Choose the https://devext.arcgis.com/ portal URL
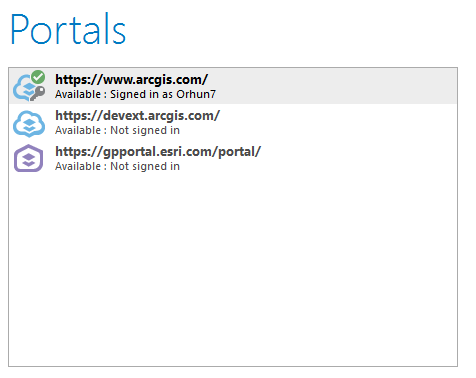Viewport: 476px width, 378px height. pos(137,115)
